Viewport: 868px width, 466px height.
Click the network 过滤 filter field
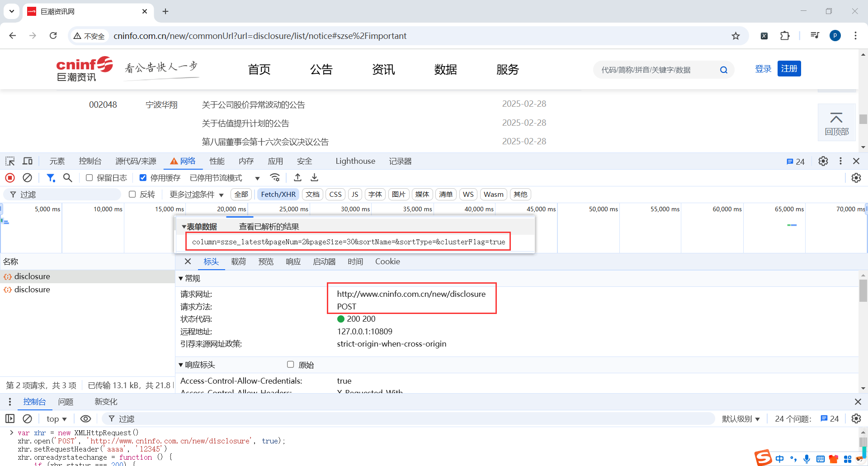[x=62, y=195]
